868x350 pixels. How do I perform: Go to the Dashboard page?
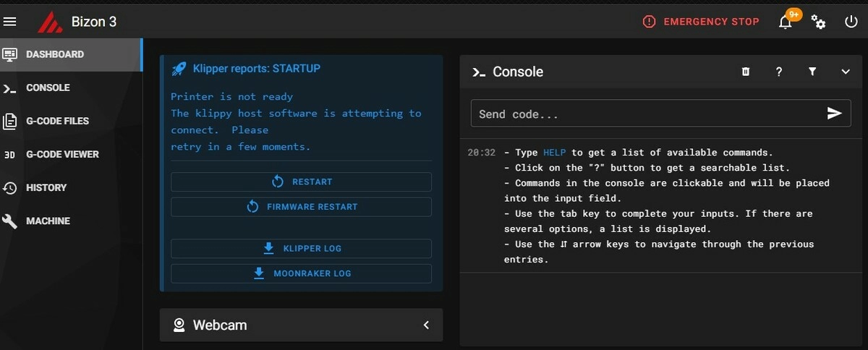point(55,54)
